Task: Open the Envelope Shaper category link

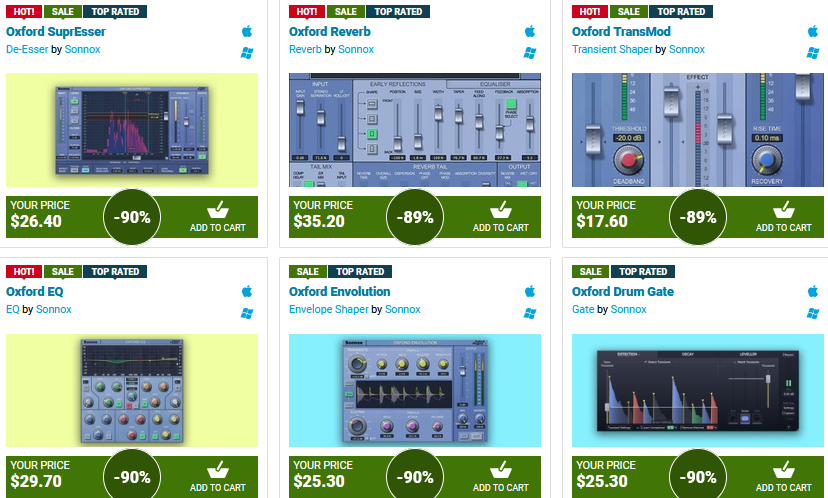Action: [328, 309]
